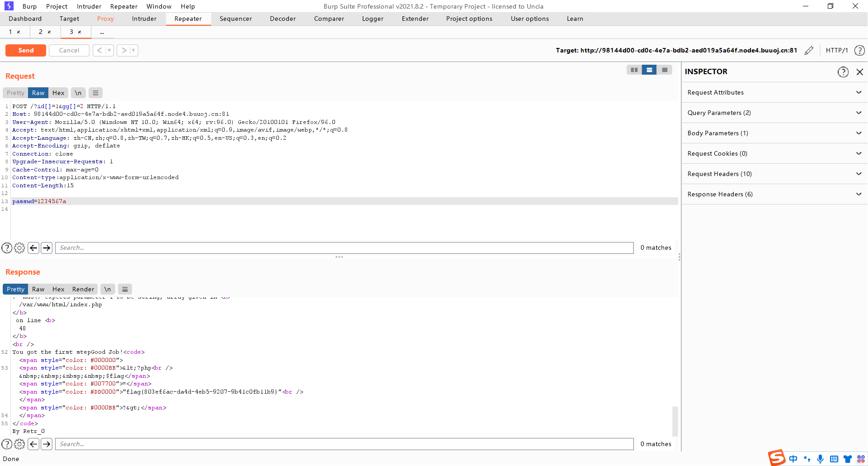868x466 pixels.
Task: Select side-by-side layout icon
Action: click(634, 70)
